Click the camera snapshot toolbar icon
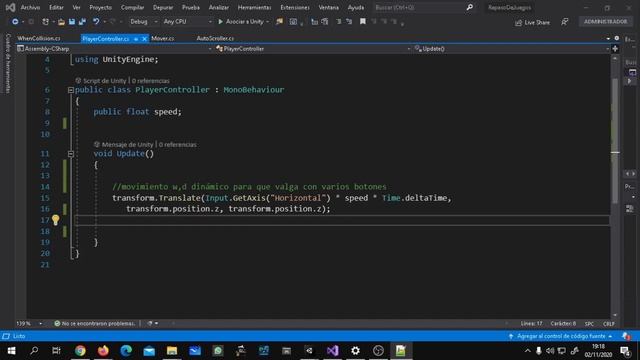The height and width of the screenshot is (360, 640). (293, 22)
